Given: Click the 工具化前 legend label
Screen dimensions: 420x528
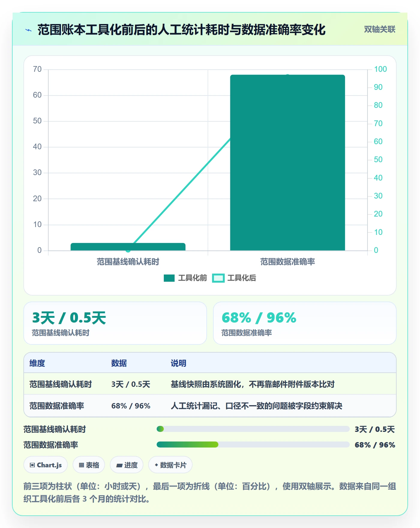Looking at the screenshot, I should coord(193,278).
